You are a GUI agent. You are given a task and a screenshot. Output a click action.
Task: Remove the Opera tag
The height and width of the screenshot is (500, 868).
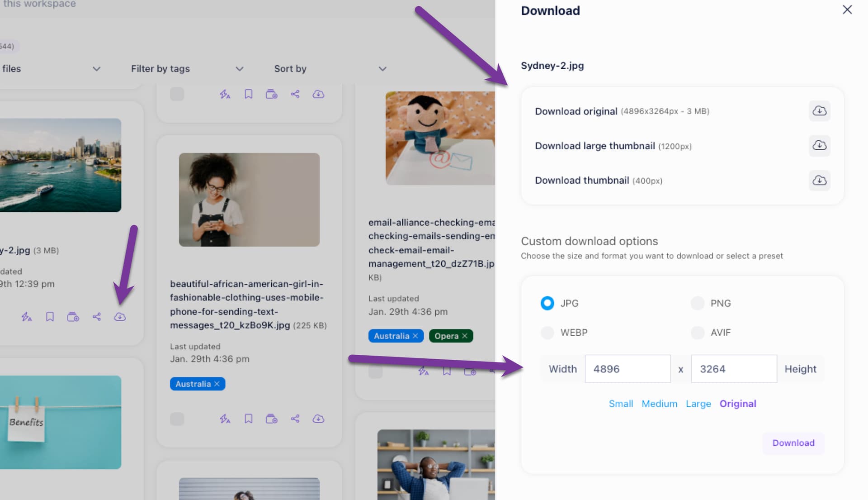click(x=465, y=336)
